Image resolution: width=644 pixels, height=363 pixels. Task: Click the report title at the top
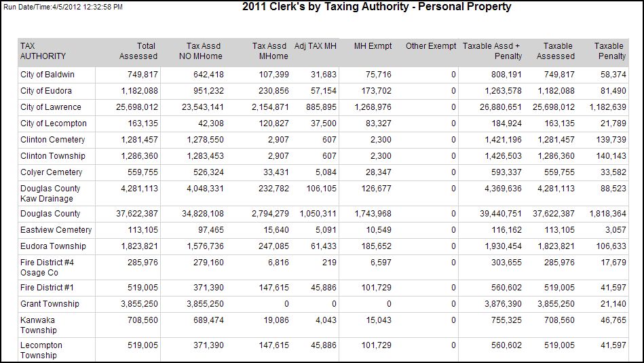pyautogui.click(x=377, y=7)
